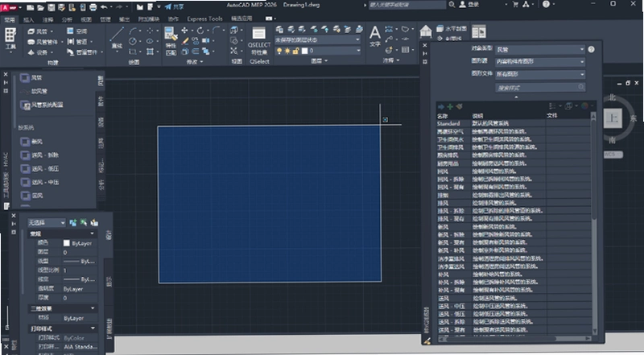Collapse the style browser filter area arrow

click(x=516, y=97)
